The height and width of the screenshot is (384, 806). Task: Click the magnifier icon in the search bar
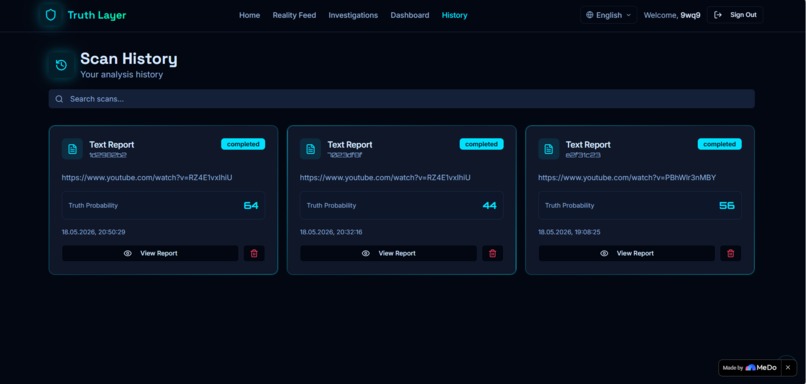coord(60,99)
